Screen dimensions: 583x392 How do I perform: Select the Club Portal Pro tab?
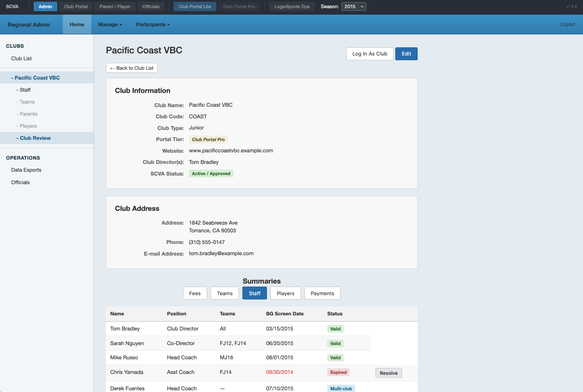[x=239, y=6]
